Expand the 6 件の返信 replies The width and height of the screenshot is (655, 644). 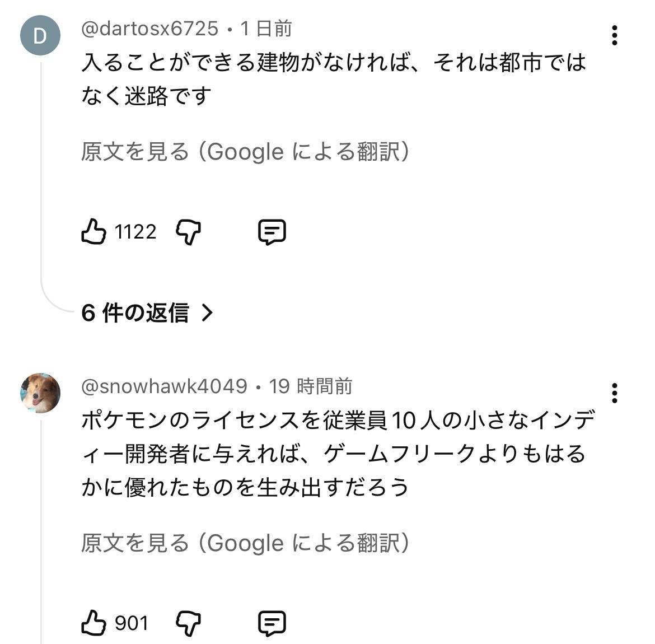pyautogui.click(x=135, y=312)
